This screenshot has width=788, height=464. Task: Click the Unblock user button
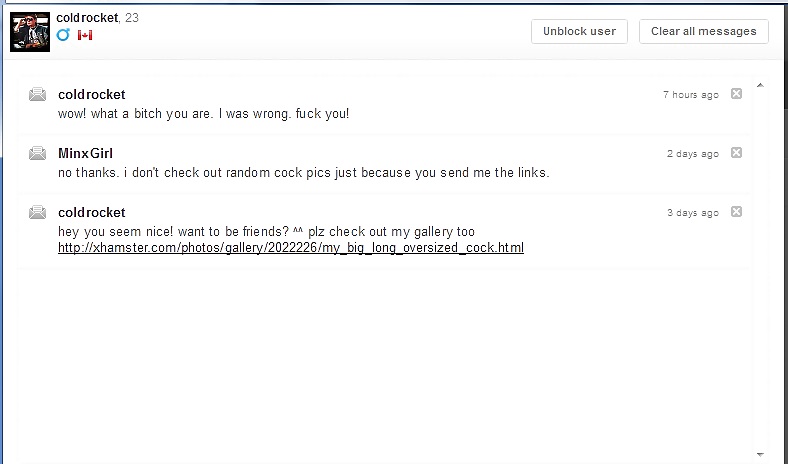tap(579, 31)
